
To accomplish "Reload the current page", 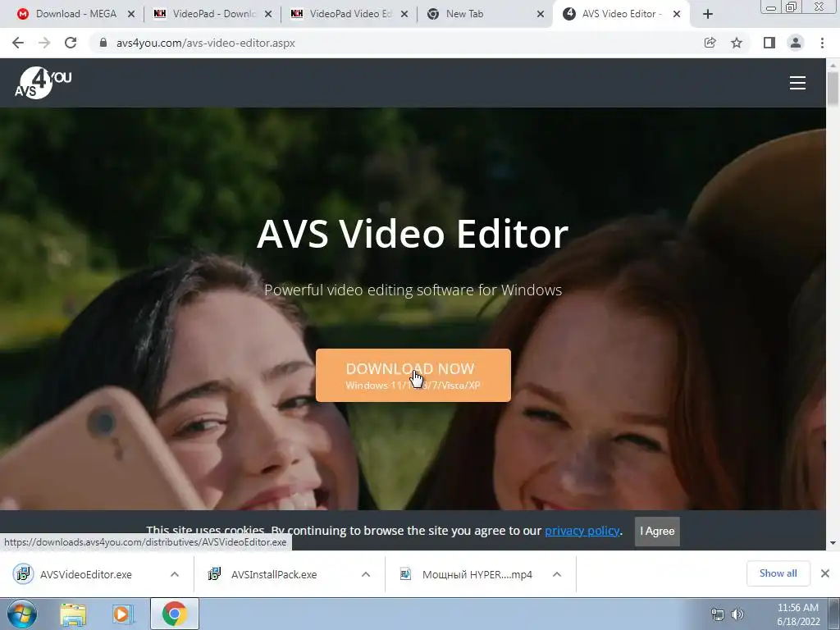I will pyautogui.click(x=71, y=43).
